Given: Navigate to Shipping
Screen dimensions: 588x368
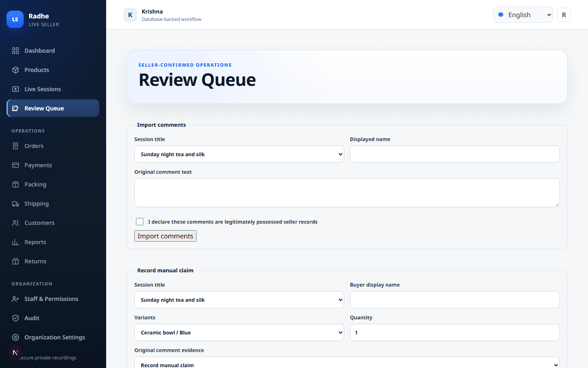Looking at the screenshot, I should pyautogui.click(x=53, y=204).
